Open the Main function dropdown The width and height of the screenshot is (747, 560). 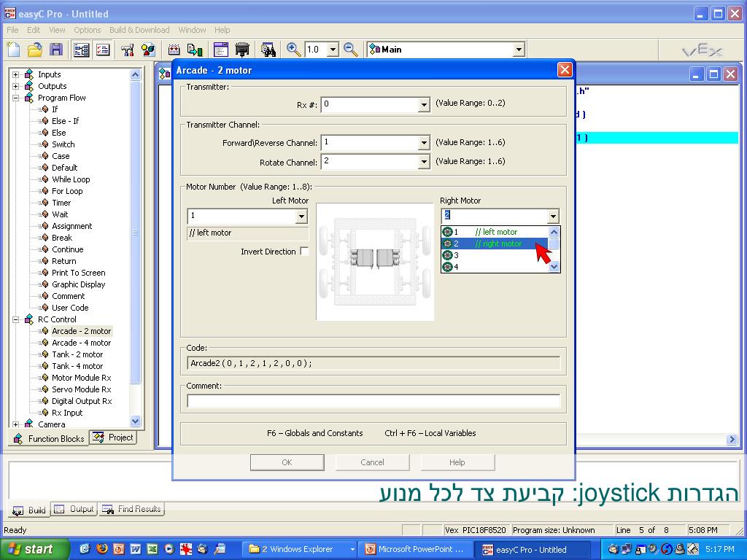pos(519,50)
